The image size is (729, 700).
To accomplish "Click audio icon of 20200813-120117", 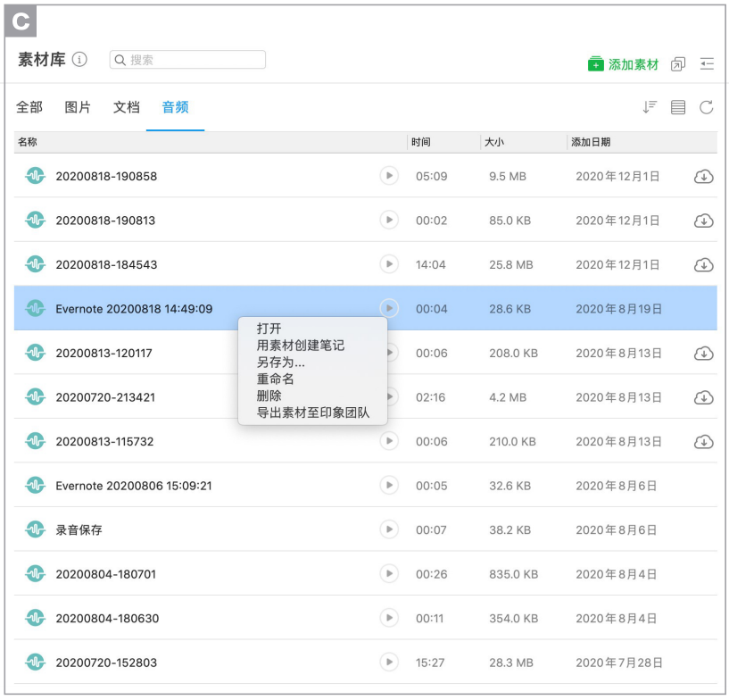I will (x=36, y=353).
